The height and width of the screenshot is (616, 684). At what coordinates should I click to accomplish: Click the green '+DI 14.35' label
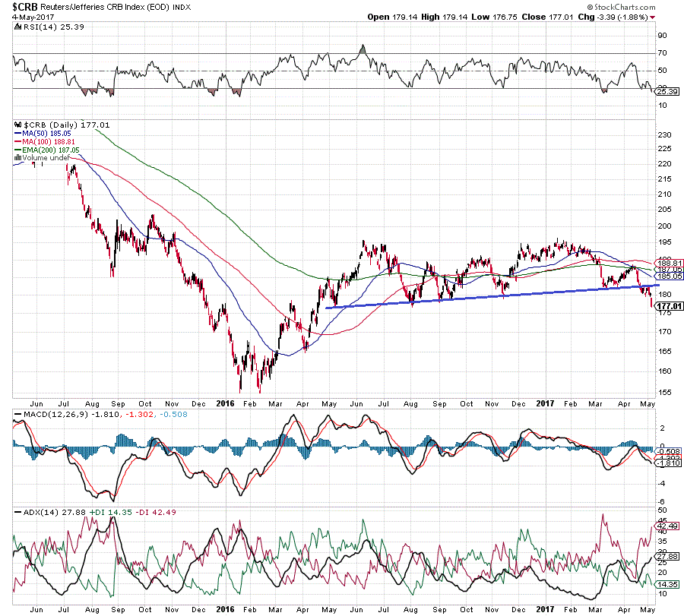pyautogui.click(x=111, y=512)
